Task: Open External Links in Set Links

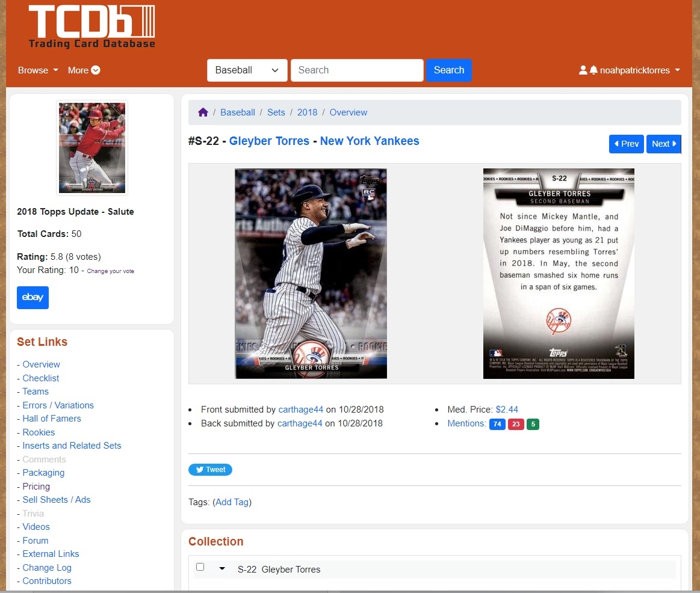Action: 51,554
